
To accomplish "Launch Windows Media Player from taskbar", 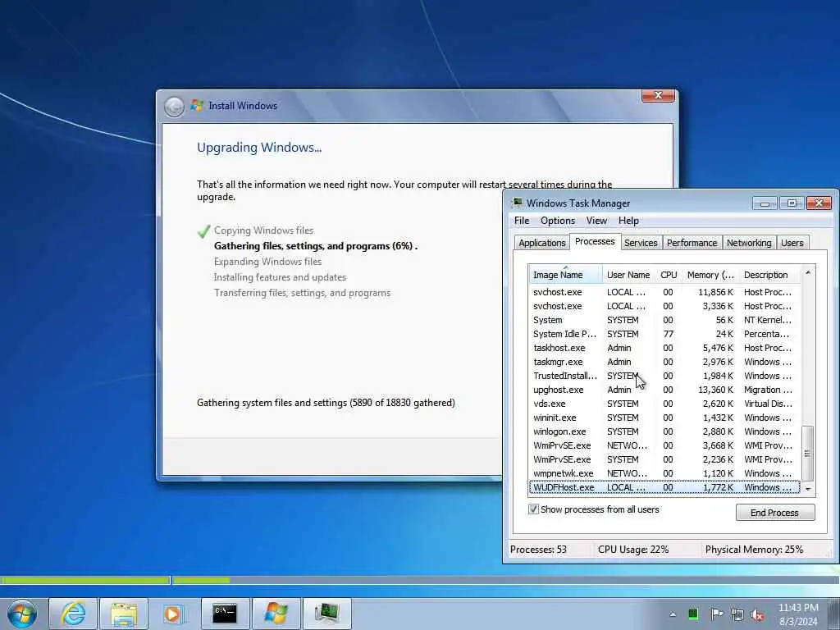I will click(173, 614).
